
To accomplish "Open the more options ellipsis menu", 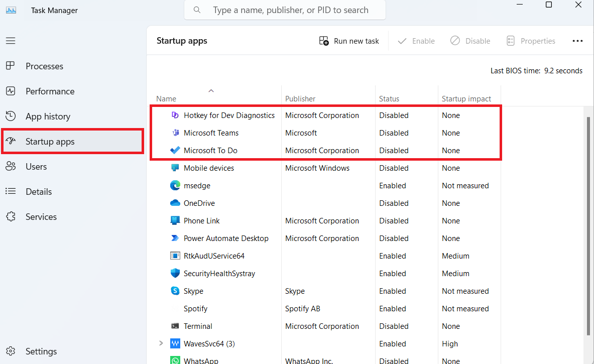I will pos(577,41).
